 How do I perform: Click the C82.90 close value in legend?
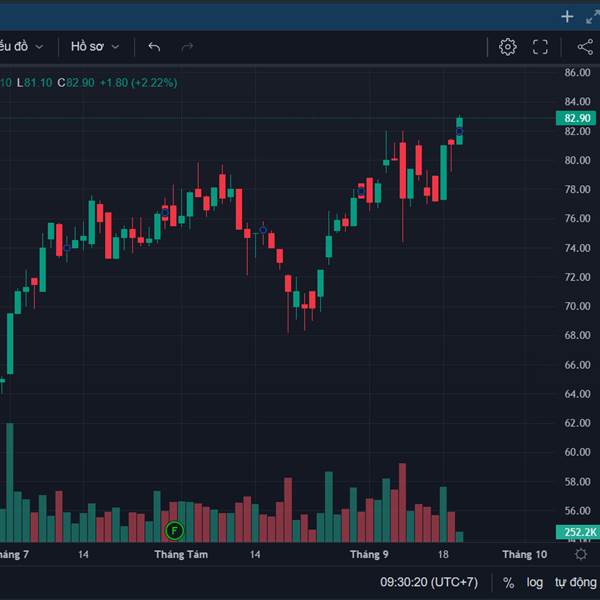[76, 83]
